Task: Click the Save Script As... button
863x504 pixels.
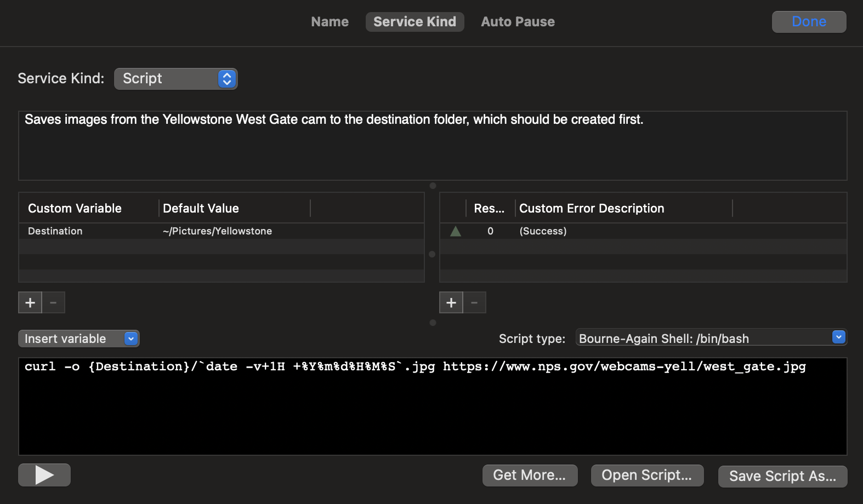Action: (782, 476)
